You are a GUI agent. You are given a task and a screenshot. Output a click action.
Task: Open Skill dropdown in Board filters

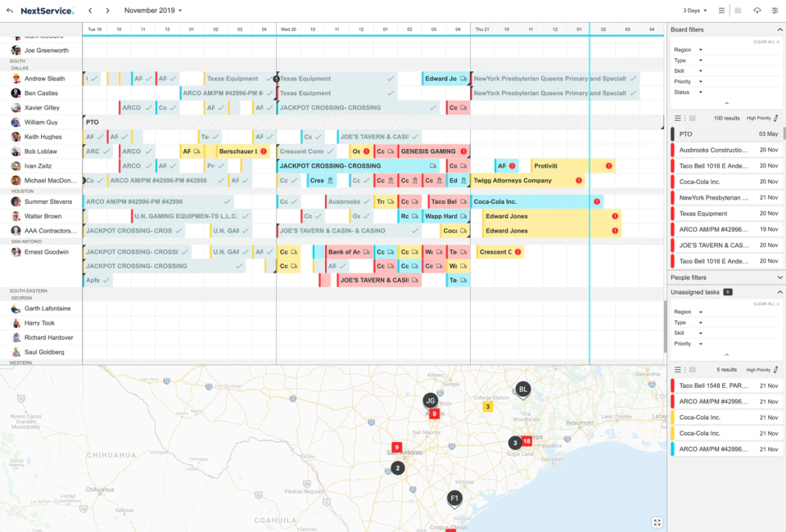coord(688,70)
